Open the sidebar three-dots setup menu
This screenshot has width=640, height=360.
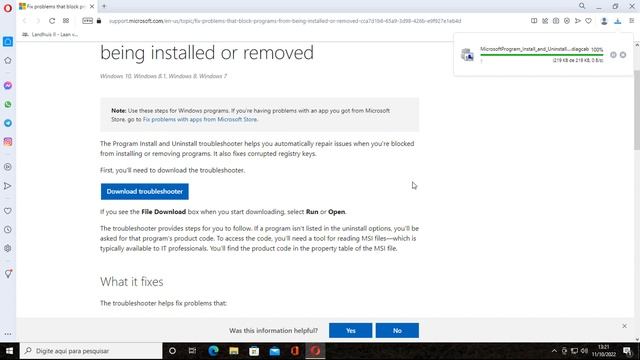tap(8, 334)
